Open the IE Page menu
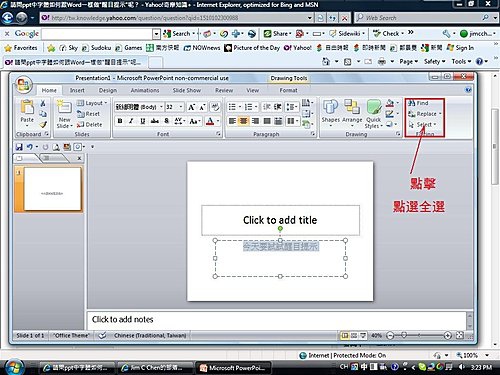The width and height of the screenshot is (500, 375). pyautogui.click(x=408, y=62)
